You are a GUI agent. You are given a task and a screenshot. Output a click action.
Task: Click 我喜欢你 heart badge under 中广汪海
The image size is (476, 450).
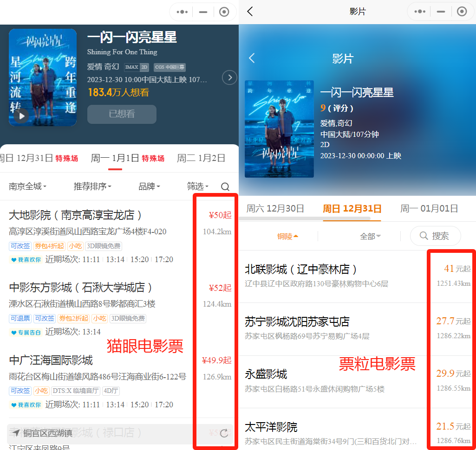click(26, 405)
